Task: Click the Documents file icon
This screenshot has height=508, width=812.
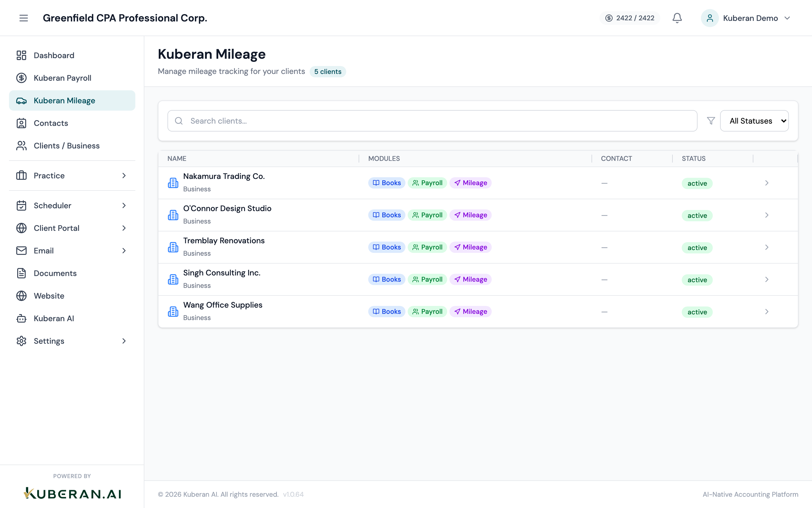Action: [x=21, y=273]
